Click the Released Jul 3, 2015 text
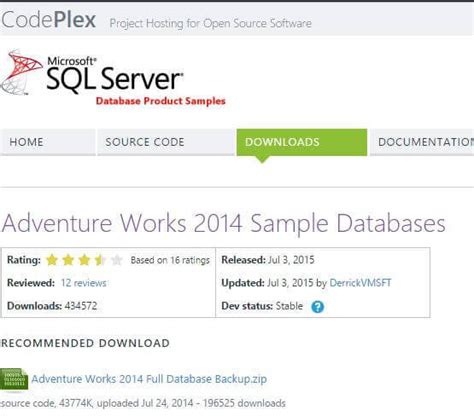This screenshot has height=416, width=474. [x=268, y=260]
